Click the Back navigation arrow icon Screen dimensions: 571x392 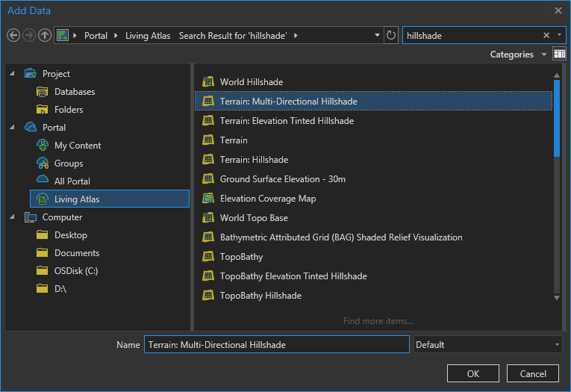13,35
